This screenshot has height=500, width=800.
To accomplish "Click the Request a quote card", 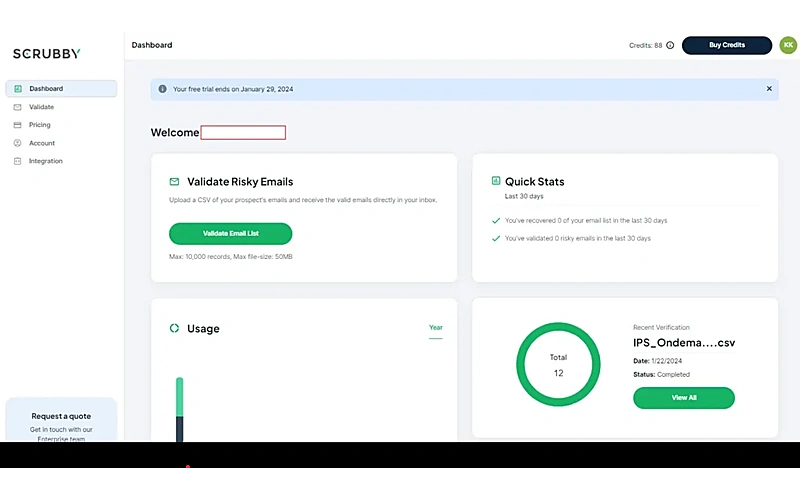I will coord(61,420).
